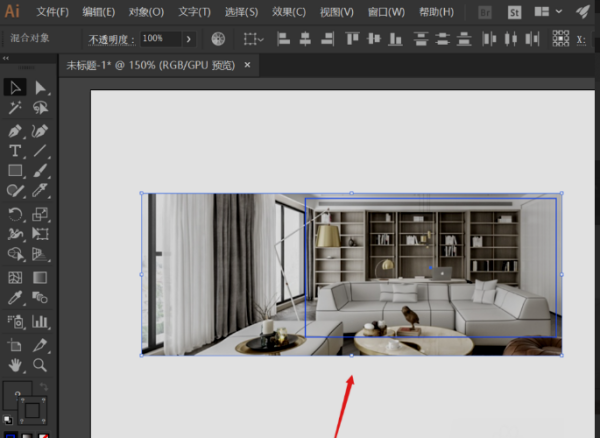Select the Direct Selection tool
The width and height of the screenshot is (600, 438).
[40, 88]
